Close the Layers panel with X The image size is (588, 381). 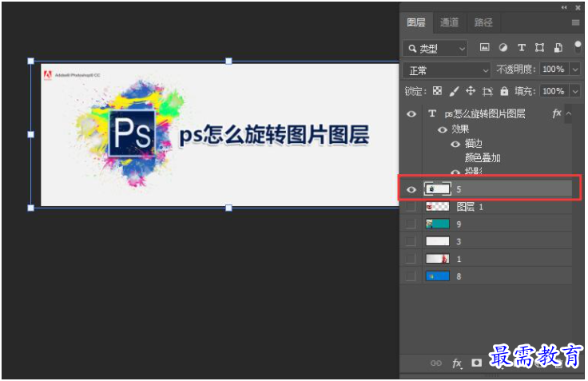coord(578,7)
